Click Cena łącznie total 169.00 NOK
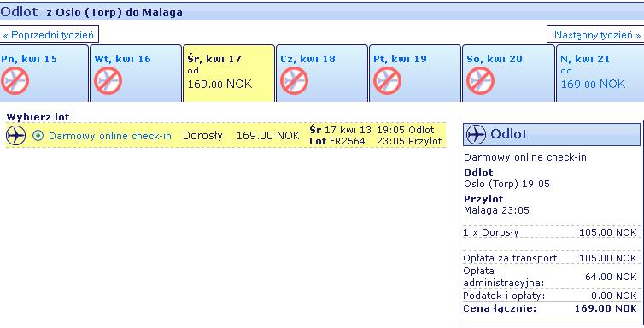This screenshot has width=644, height=328. point(606,308)
